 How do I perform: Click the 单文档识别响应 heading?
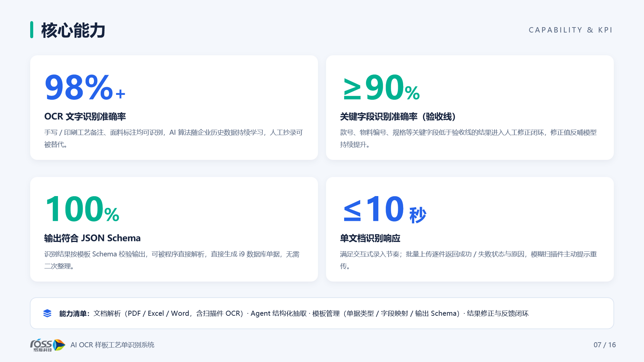pyautogui.click(x=370, y=238)
